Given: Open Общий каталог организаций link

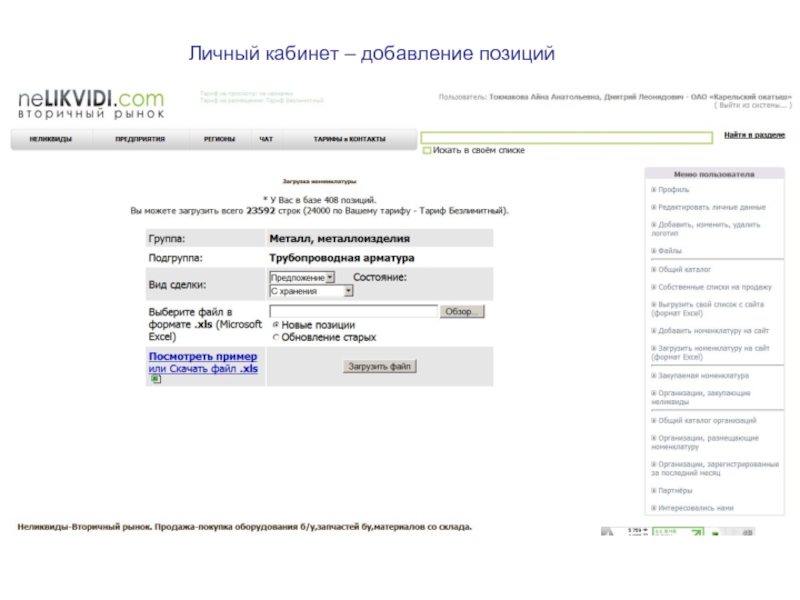Looking at the screenshot, I should click(x=707, y=420).
